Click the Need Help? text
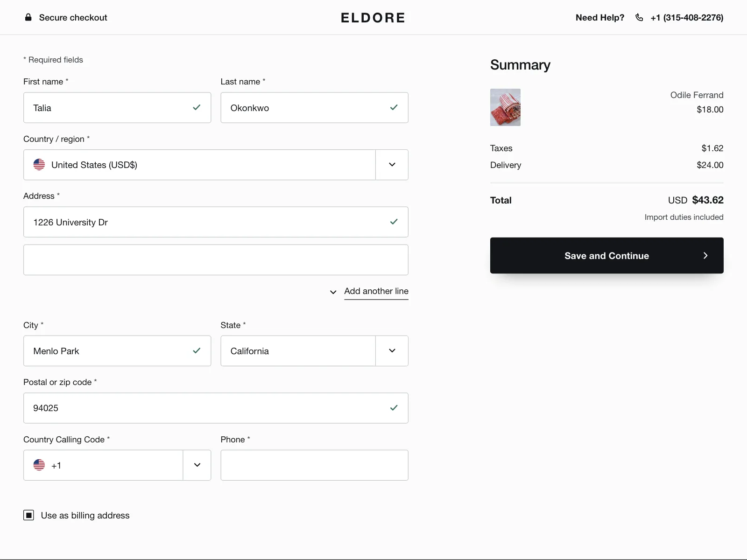This screenshot has width=747, height=560. click(x=600, y=17)
